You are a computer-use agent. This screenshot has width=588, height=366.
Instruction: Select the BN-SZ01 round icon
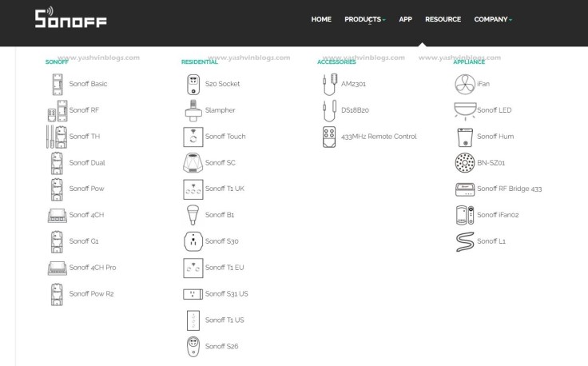[464, 163]
